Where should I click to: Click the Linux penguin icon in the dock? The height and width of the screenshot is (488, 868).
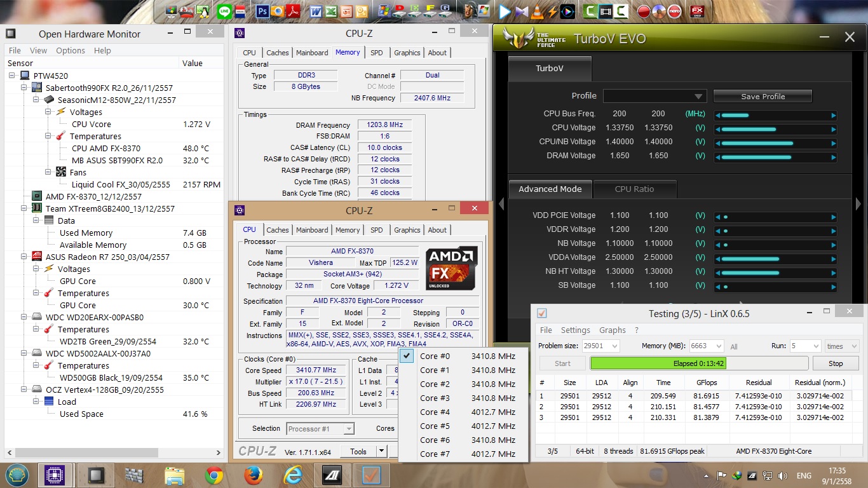(x=203, y=11)
